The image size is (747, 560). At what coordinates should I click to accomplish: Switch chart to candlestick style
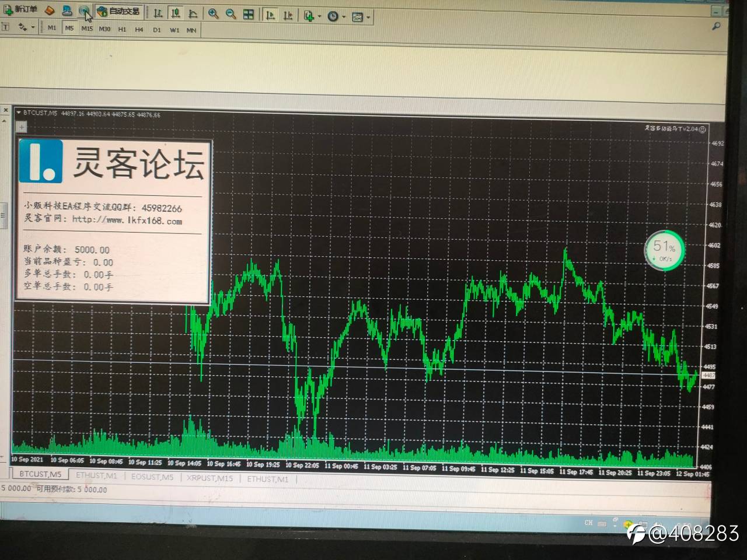(176, 13)
